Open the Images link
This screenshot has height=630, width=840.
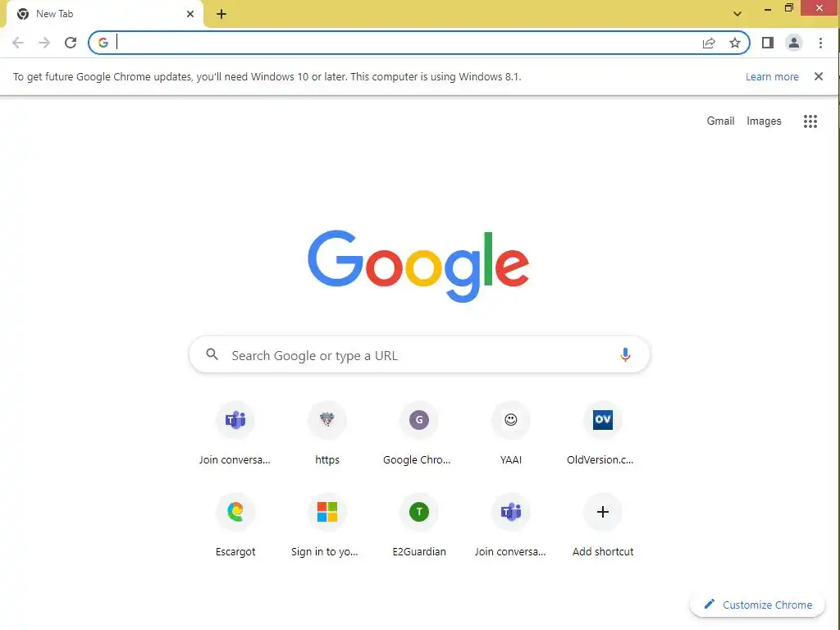[764, 121]
